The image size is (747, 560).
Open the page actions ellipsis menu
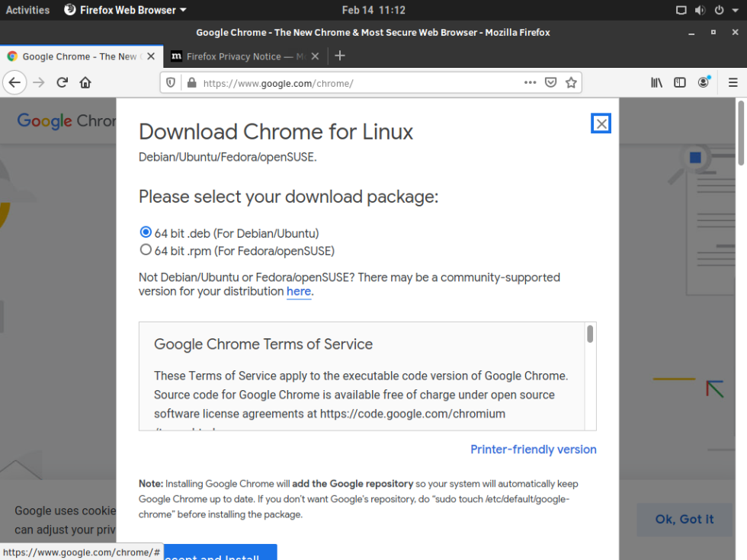point(530,82)
